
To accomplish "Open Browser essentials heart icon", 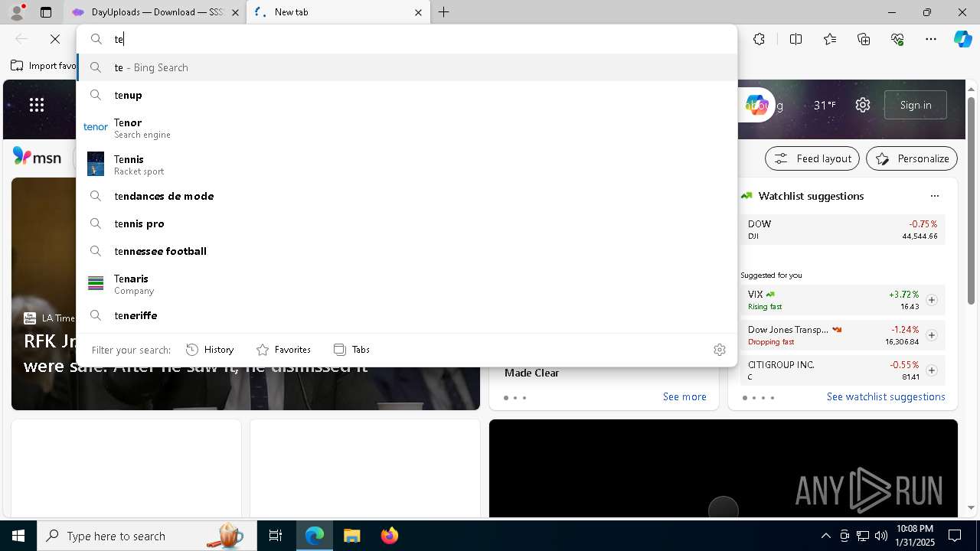I will tap(897, 39).
